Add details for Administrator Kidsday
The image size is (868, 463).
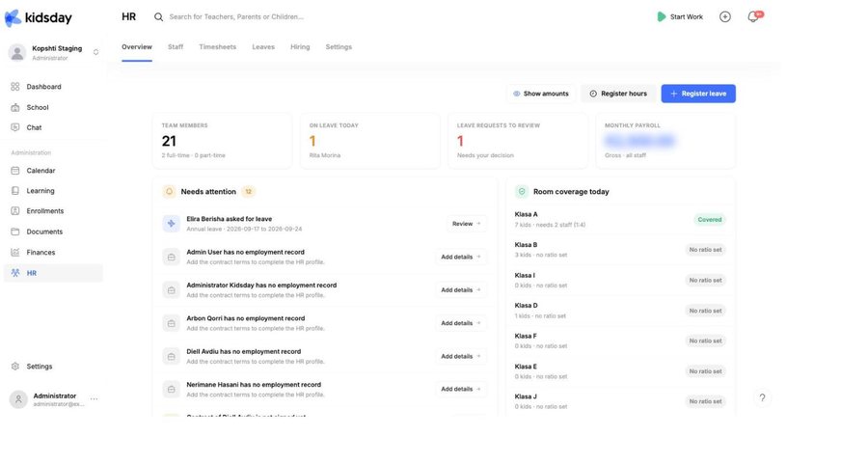pos(461,289)
